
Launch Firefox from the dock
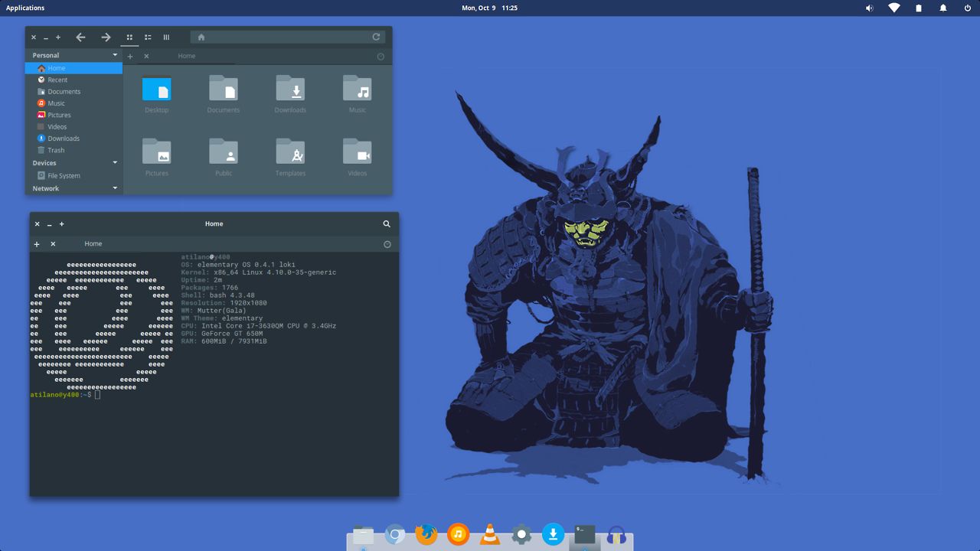pyautogui.click(x=426, y=534)
